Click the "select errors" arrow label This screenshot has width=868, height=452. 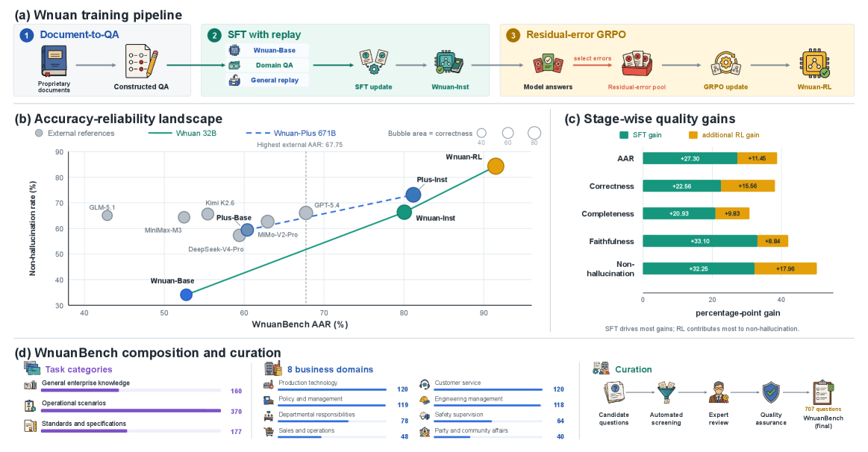pyautogui.click(x=593, y=58)
